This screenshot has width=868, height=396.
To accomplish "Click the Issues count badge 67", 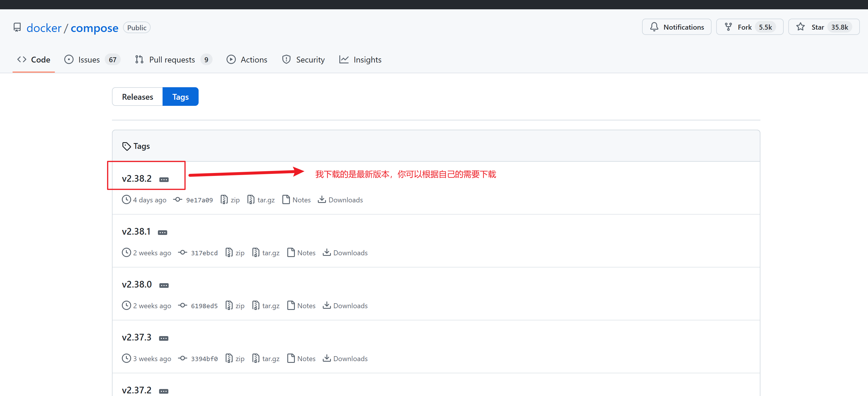I will [x=113, y=60].
